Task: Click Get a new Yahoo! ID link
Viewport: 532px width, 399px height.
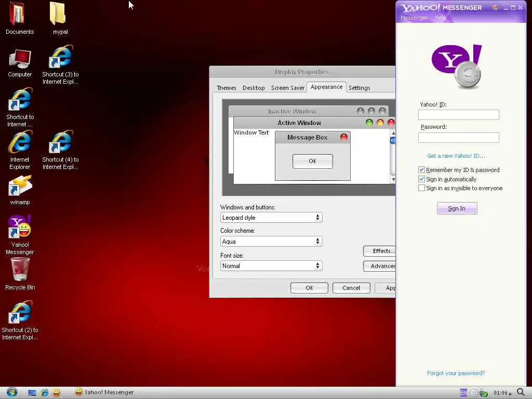Action: tap(456, 156)
